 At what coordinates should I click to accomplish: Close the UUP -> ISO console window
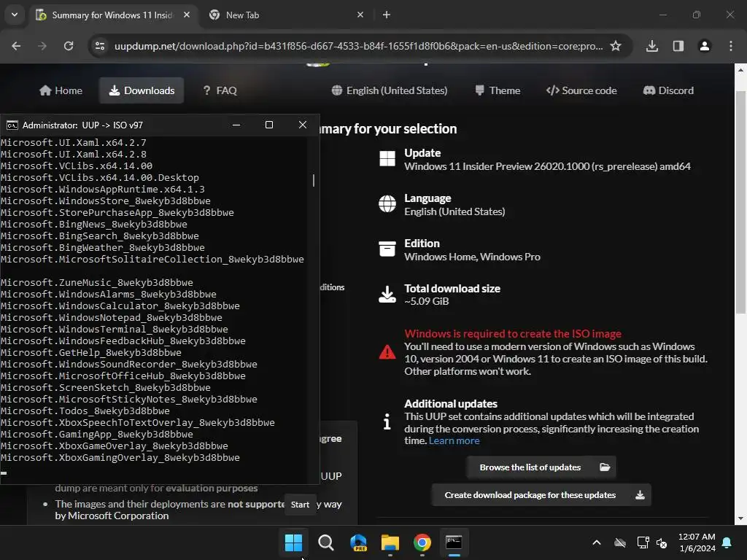pyautogui.click(x=303, y=125)
